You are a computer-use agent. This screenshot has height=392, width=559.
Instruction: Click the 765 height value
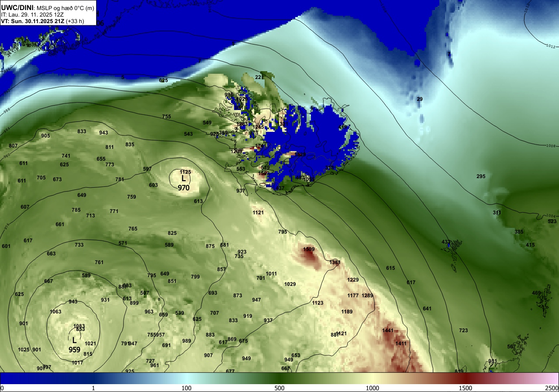(133, 229)
